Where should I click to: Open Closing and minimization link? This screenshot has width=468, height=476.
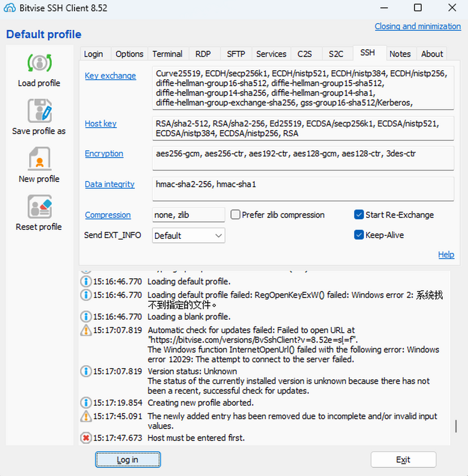[x=418, y=26]
